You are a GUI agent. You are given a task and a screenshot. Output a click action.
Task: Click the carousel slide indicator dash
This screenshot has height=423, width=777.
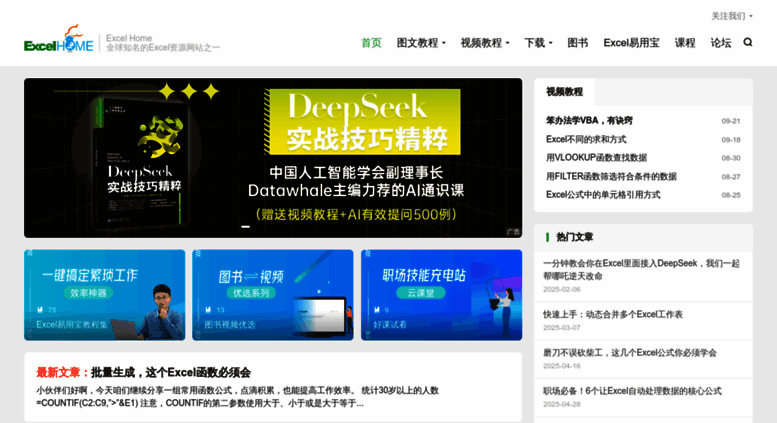(x=245, y=226)
